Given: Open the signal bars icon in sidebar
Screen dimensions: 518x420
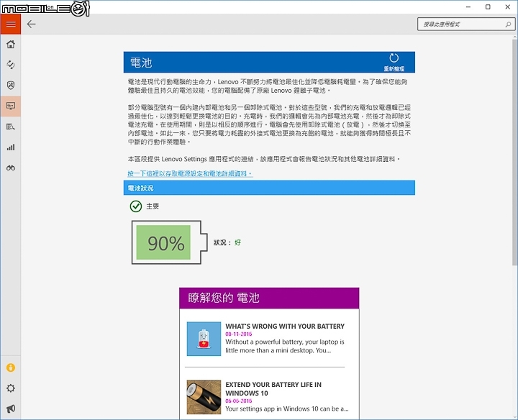Looking at the screenshot, I should [11, 147].
